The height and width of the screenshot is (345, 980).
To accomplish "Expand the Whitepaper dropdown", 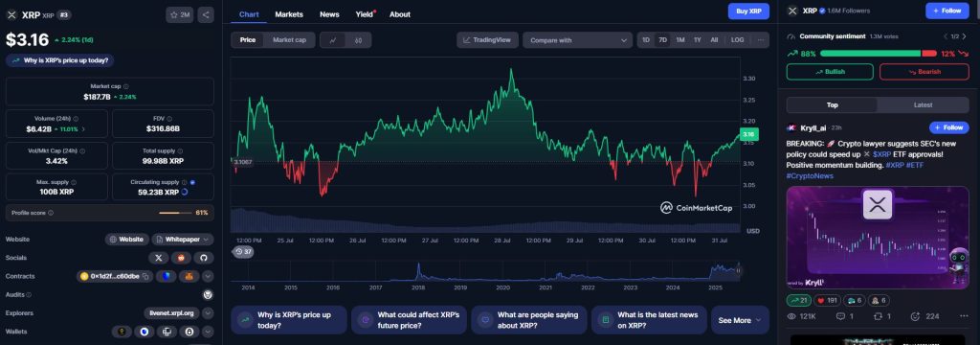I will [183, 240].
